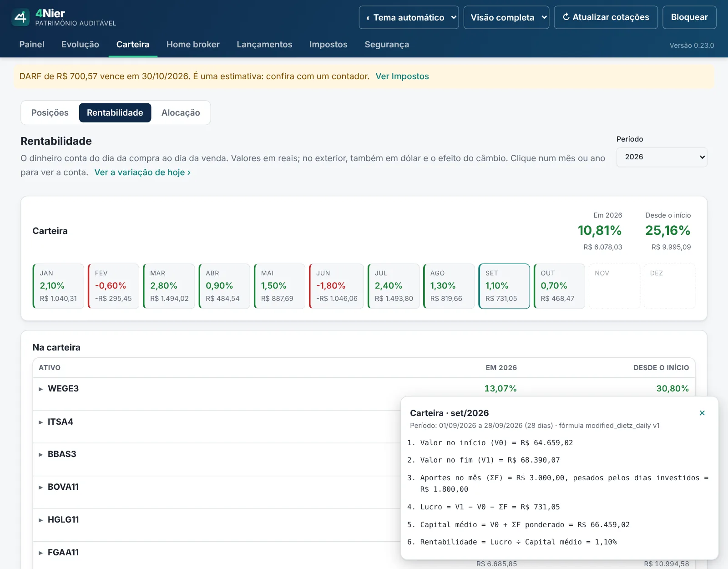Screen dimensions: 728x569
Task: Open the Tema automático dropdown
Action: pyautogui.click(x=409, y=17)
